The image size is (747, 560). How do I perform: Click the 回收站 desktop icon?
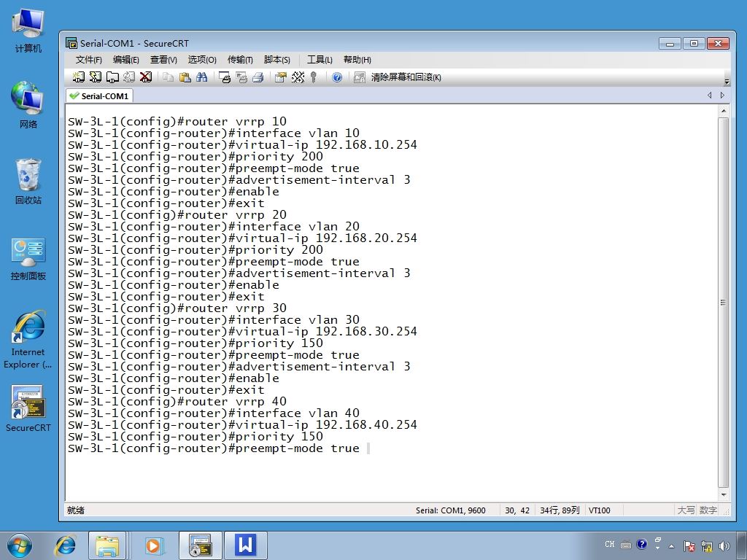click(x=28, y=182)
